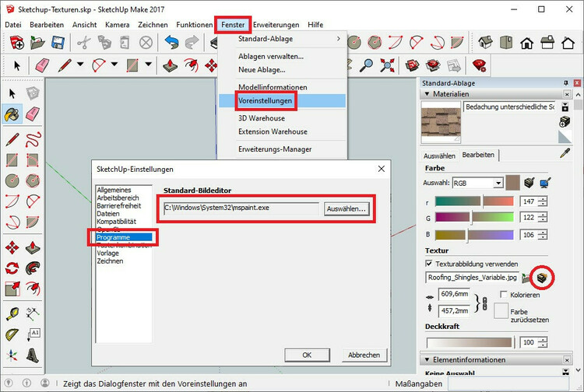Click the texture width 609,6mm field
This screenshot has width=584, height=392.
click(x=454, y=294)
